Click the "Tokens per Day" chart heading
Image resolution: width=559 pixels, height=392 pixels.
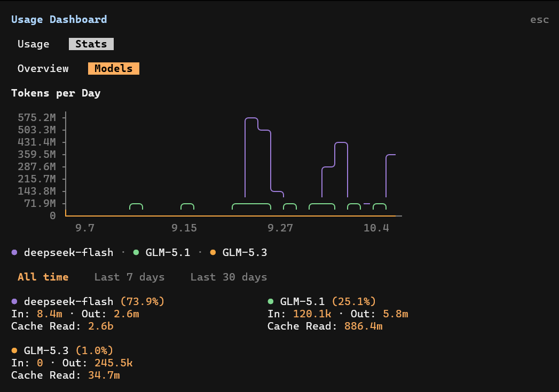point(56,93)
